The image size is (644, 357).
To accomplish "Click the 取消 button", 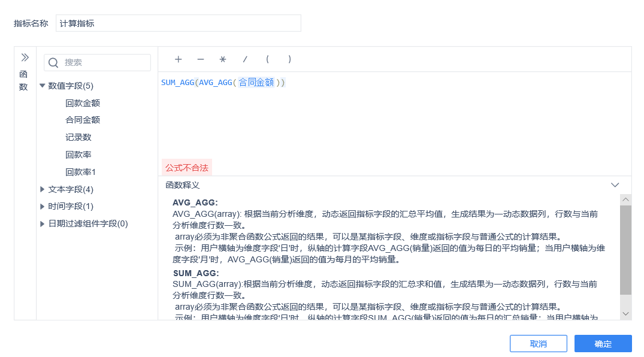I will click(x=539, y=343).
